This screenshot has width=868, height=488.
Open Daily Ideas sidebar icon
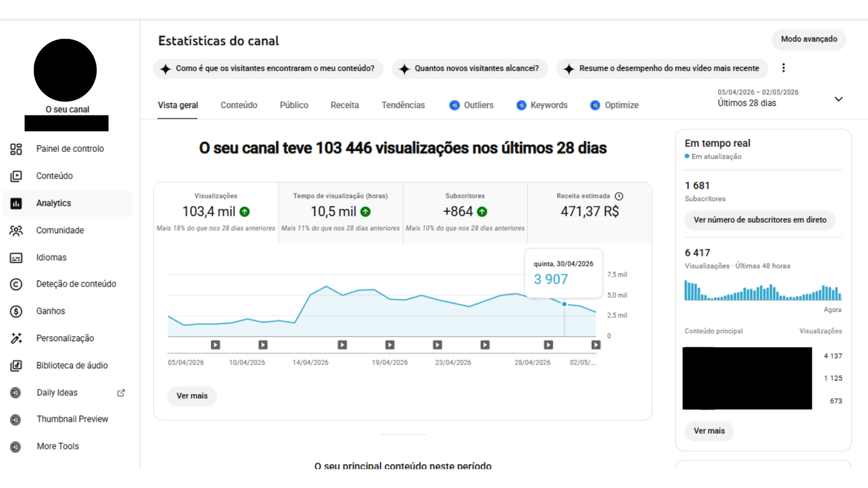click(x=16, y=393)
